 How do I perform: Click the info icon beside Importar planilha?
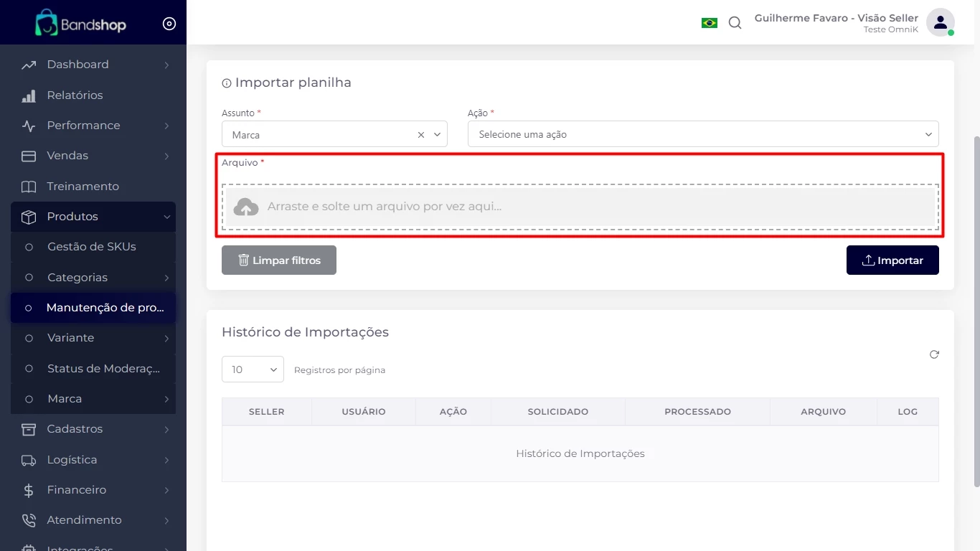(227, 83)
